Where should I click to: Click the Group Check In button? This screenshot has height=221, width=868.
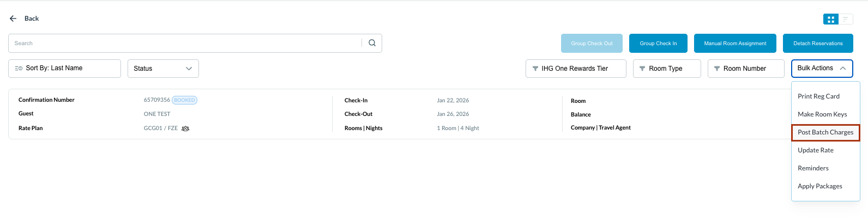658,44
